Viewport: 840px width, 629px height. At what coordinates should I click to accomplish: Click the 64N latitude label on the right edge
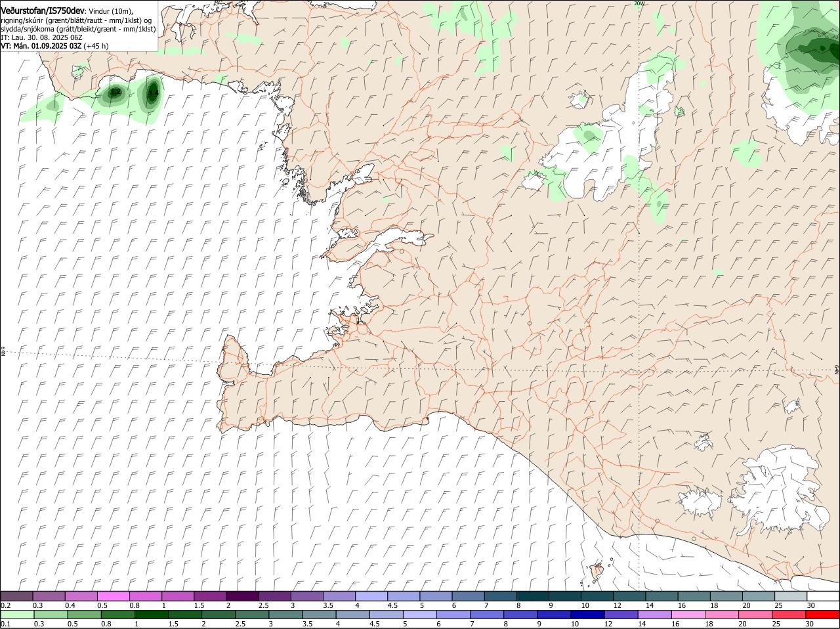(837, 370)
